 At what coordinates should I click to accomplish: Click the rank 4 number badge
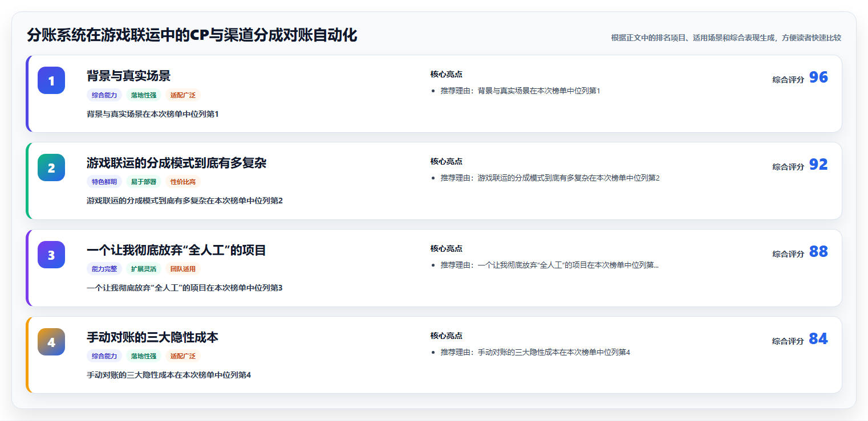(x=51, y=342)
